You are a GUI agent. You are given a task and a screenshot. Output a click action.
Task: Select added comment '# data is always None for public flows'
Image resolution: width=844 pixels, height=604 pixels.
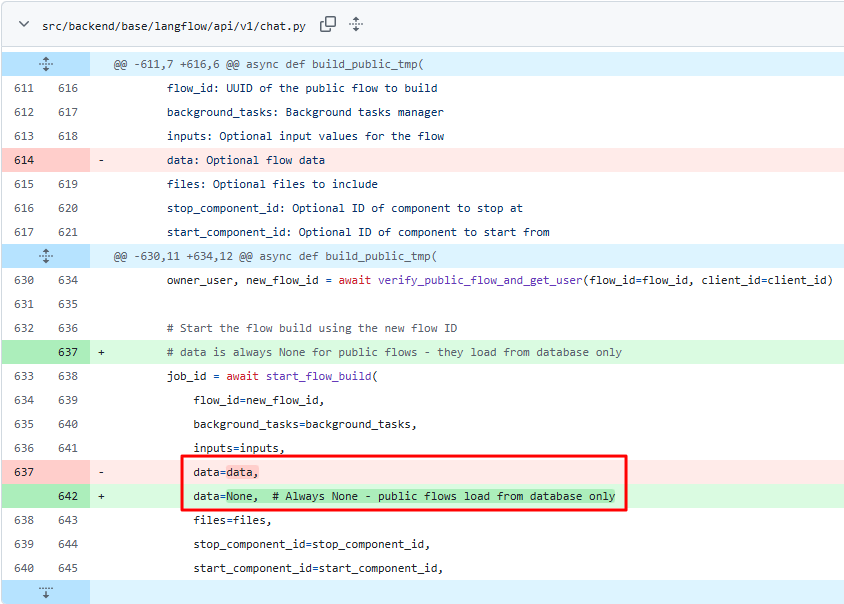pyautogui.click(x=394, y=353)
